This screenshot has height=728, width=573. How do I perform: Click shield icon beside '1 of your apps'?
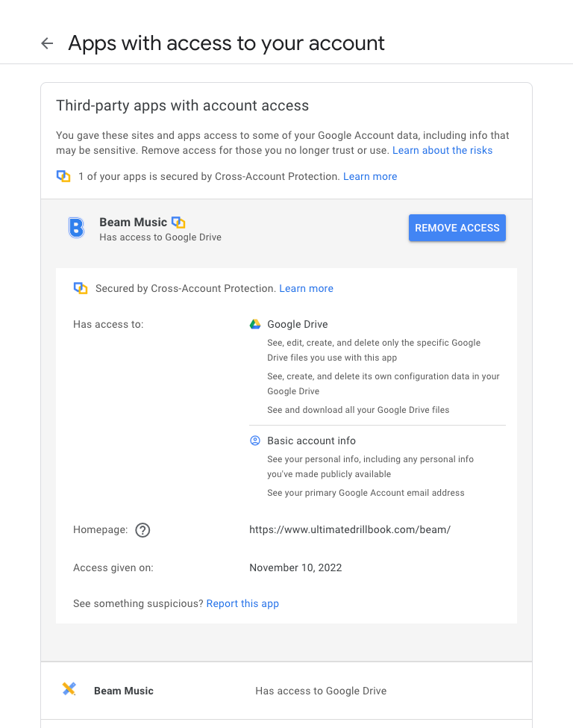[x=63, y=177]
